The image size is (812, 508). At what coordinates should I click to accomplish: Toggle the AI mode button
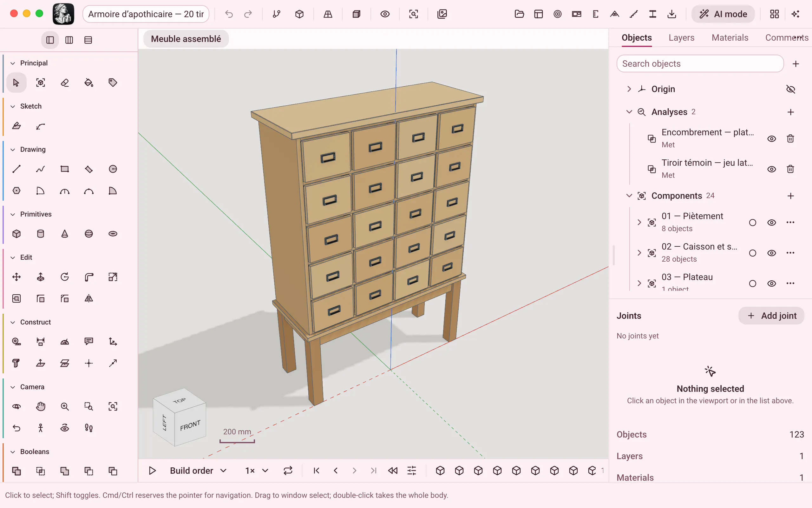723,14
